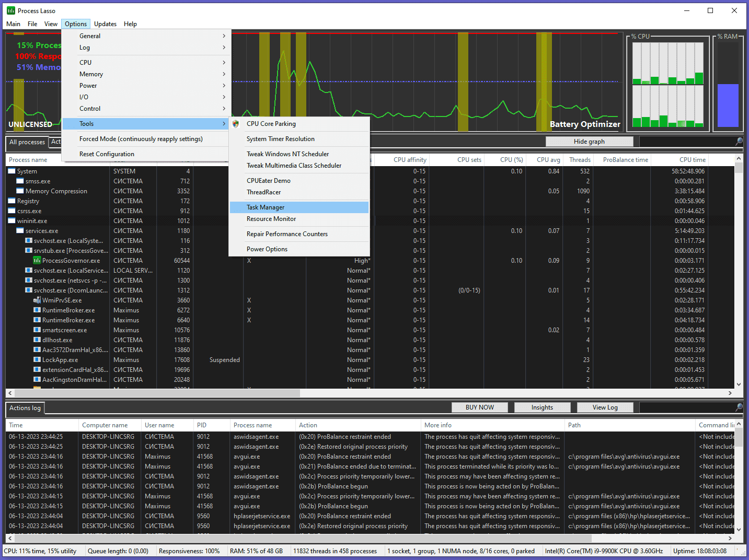749x560 pixels.
Task: Click the BUY NOW button
Action: (x=479, y=407)
